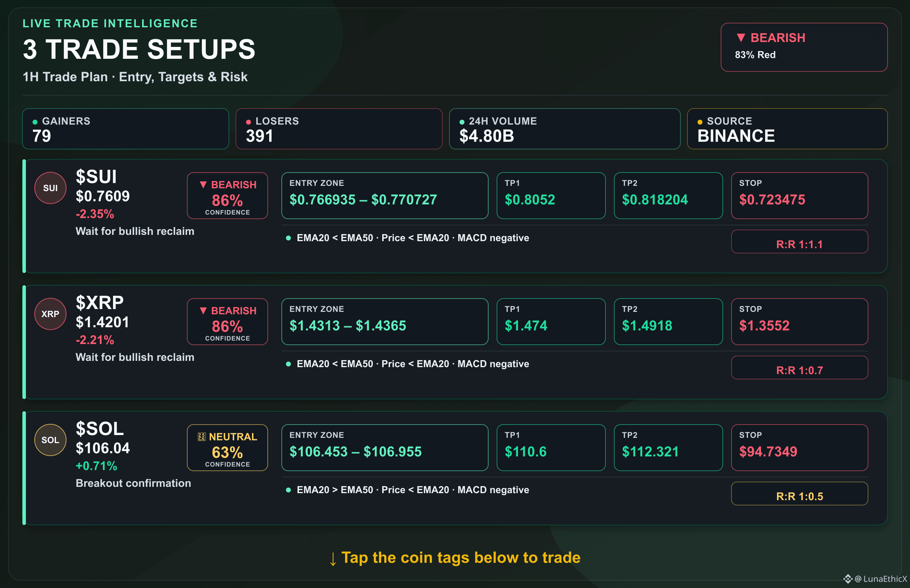Screen dimensions: 910x588
Task: Tap the $SOL coin tag
Action: coord(100,428)
